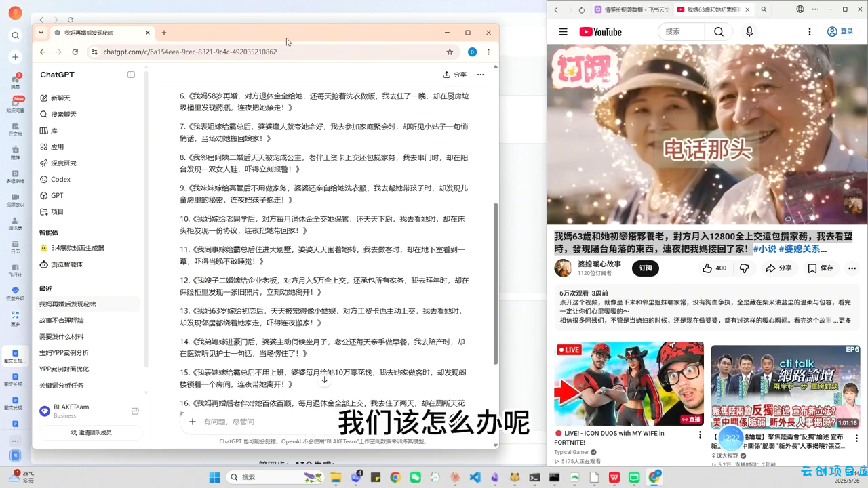This screenshot has width=868, height=488.
Task: View site information for the ChatGPT page
Action: (x=94, y=52)
